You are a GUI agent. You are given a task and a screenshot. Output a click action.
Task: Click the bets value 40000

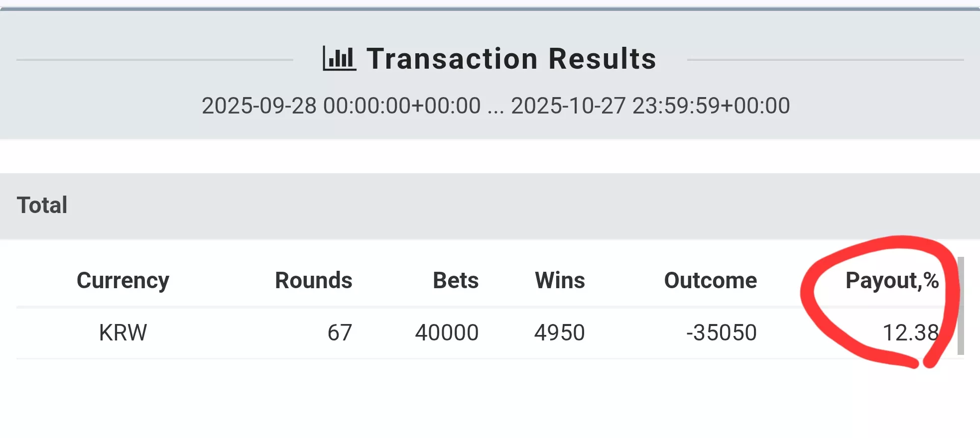(447, 332)
